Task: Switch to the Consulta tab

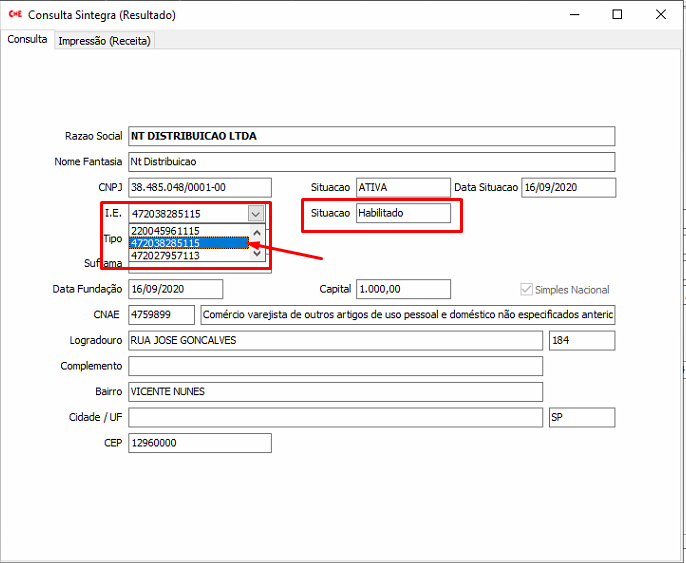Action: click(x=27, y=40)
